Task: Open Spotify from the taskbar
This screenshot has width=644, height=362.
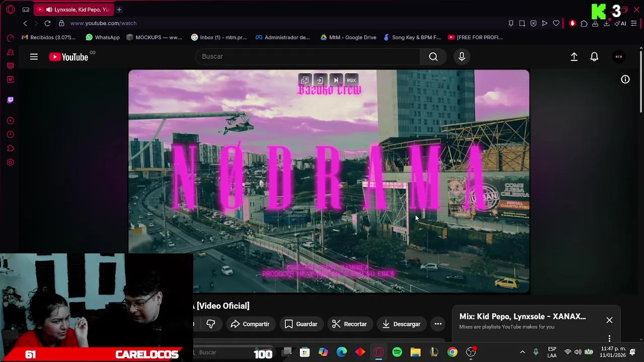Action: point(397,352)
